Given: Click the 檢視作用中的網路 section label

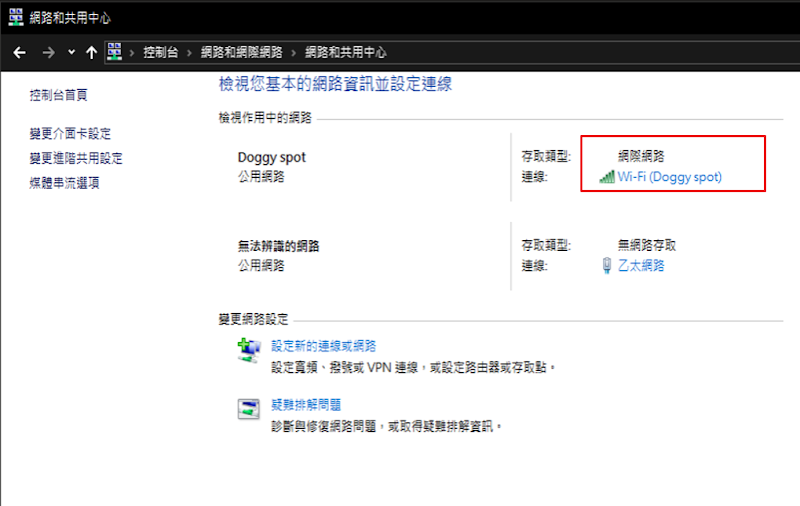Looking at the screenshot, I should click(265, 118).
